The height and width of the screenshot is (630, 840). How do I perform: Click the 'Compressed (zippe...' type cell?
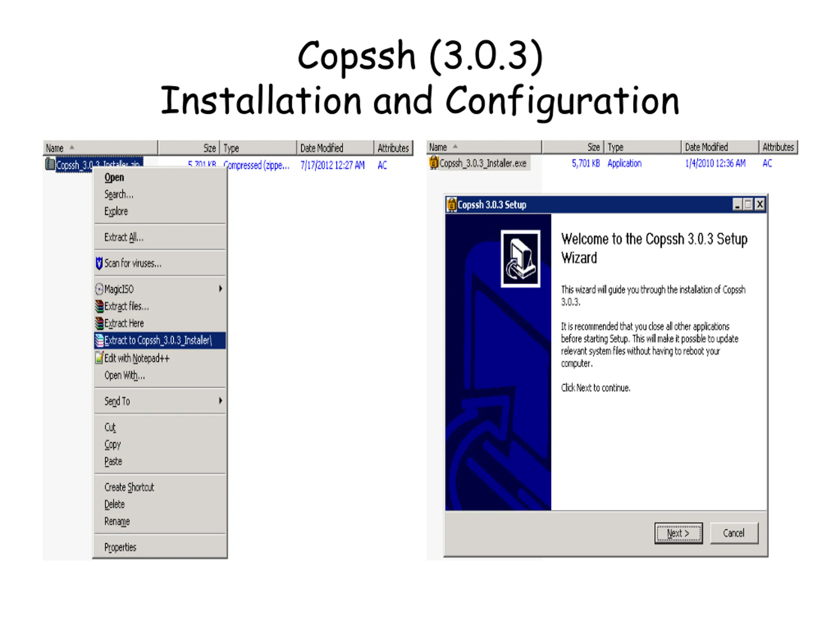256,165
